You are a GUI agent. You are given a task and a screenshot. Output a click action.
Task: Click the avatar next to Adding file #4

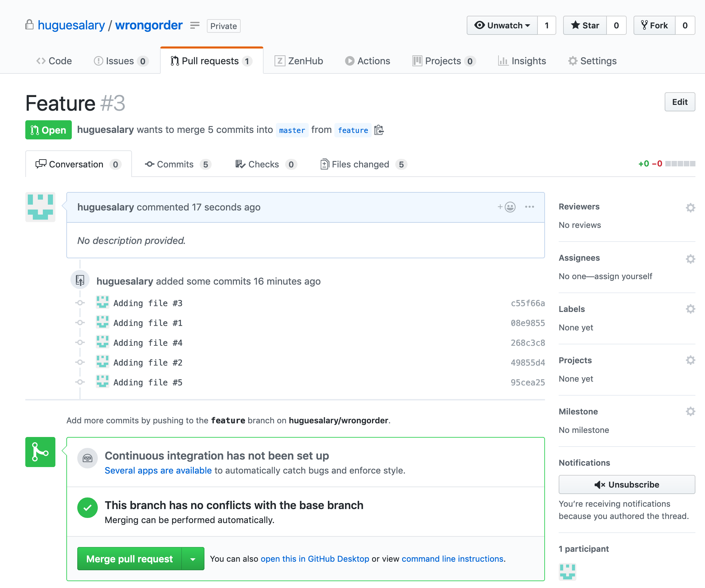pos(102,342)
